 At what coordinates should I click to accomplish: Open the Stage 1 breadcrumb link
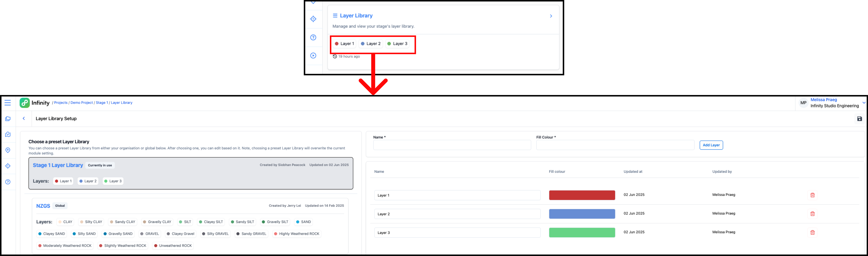pos(102,103)
